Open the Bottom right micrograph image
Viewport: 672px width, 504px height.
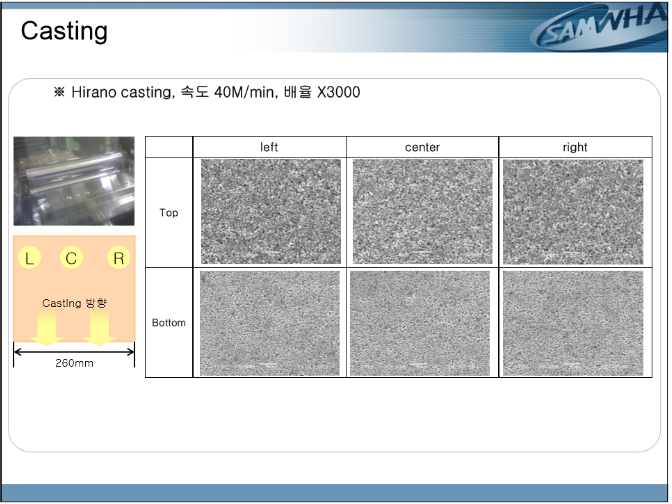pyautogui.click(x=573, y=323)
